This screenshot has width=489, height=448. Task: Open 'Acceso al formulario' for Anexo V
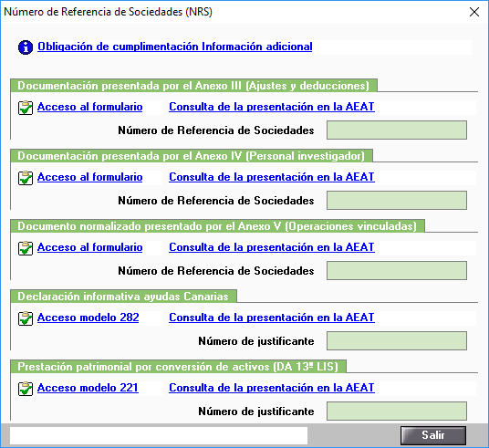(89, 247)
